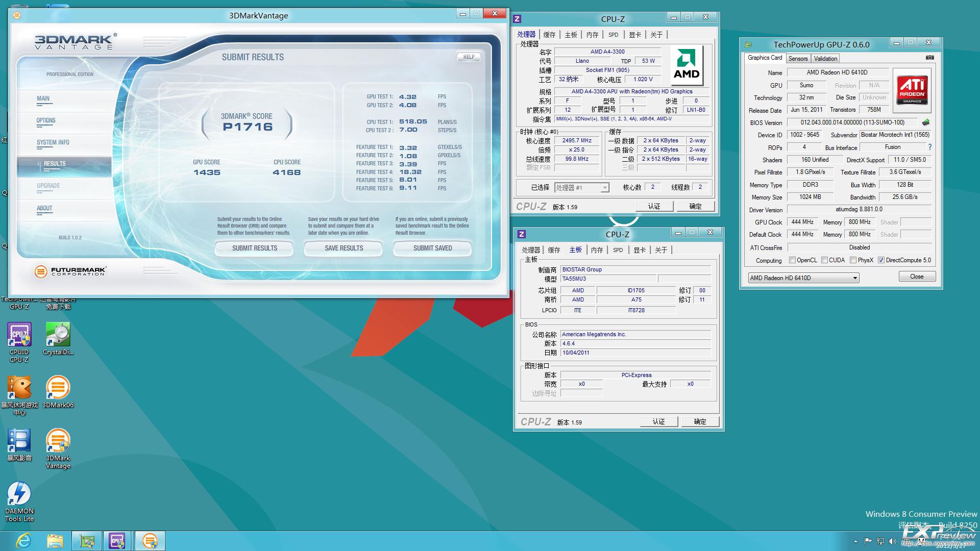Screen dimensions: 980x551
Task: Open SYSTEM INFO in 3DMark Vantage
Action: coord(53,143)
